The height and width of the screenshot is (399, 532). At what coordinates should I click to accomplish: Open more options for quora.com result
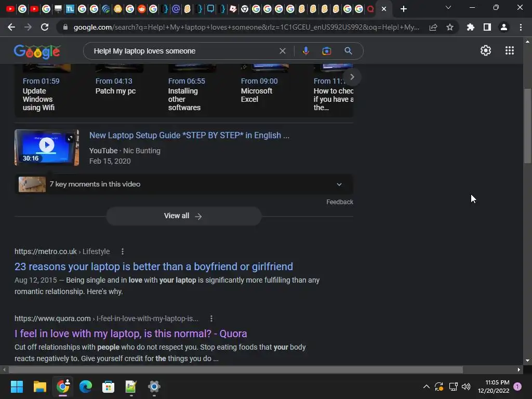tap(211, 318)
